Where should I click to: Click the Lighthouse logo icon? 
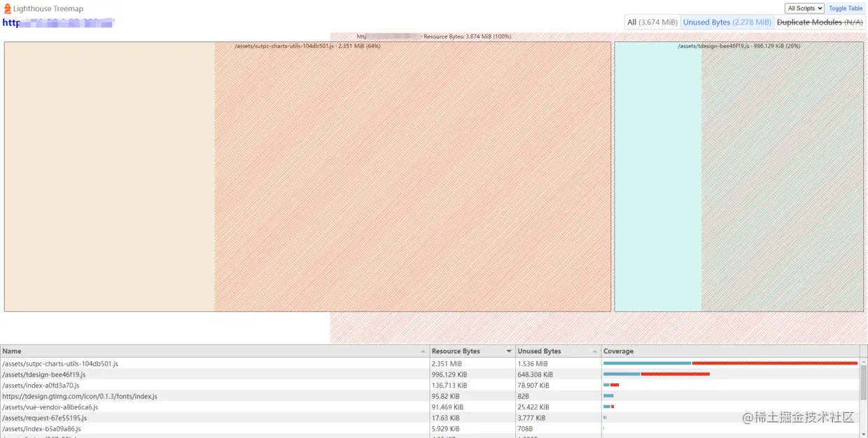click(7, 9)
